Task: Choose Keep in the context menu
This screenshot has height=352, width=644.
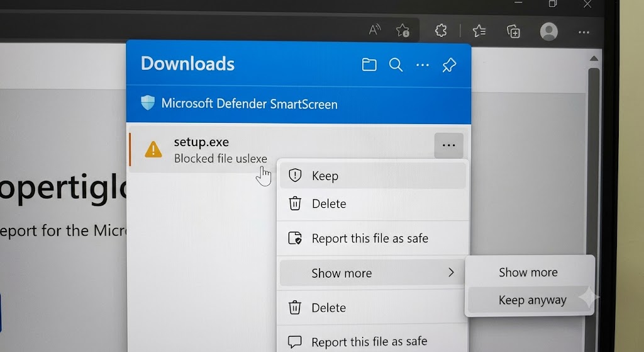Action: (372, 176)
